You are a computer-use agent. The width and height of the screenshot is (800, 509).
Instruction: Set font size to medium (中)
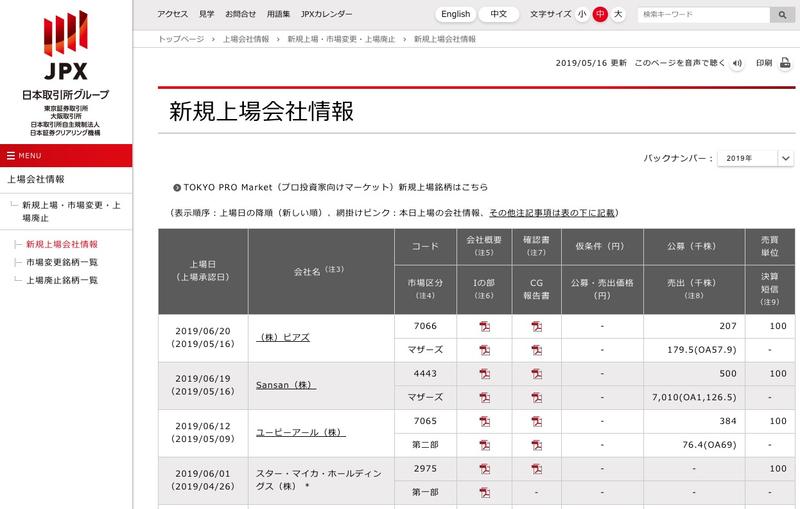[x=600, y=14]
